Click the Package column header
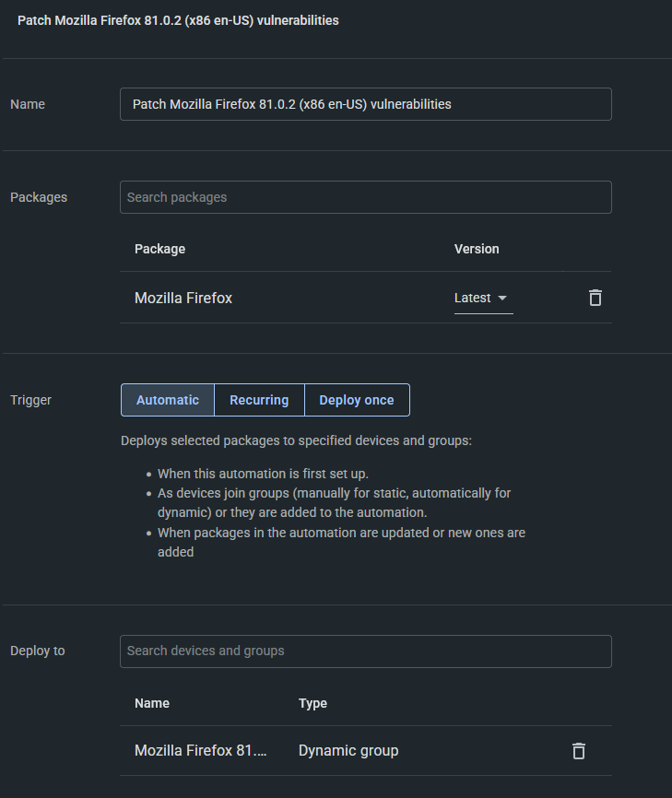672x798 pixels. (x=159, y=249)
